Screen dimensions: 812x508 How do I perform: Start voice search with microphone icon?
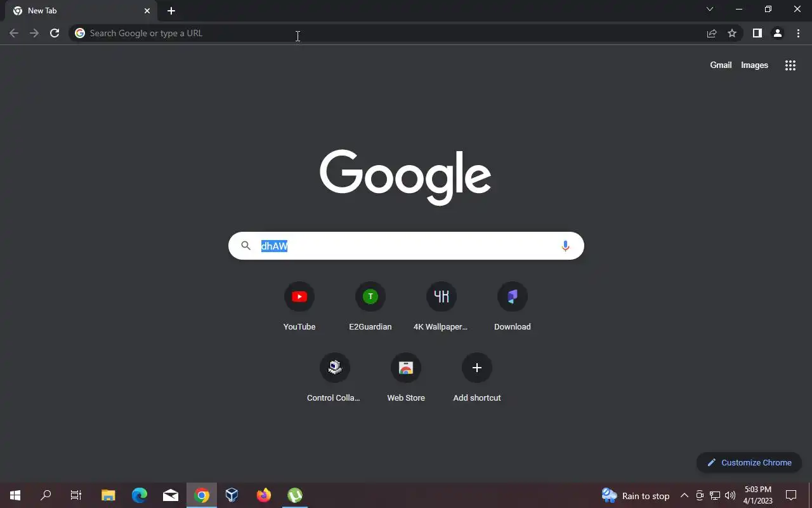(x=565, y=246)
